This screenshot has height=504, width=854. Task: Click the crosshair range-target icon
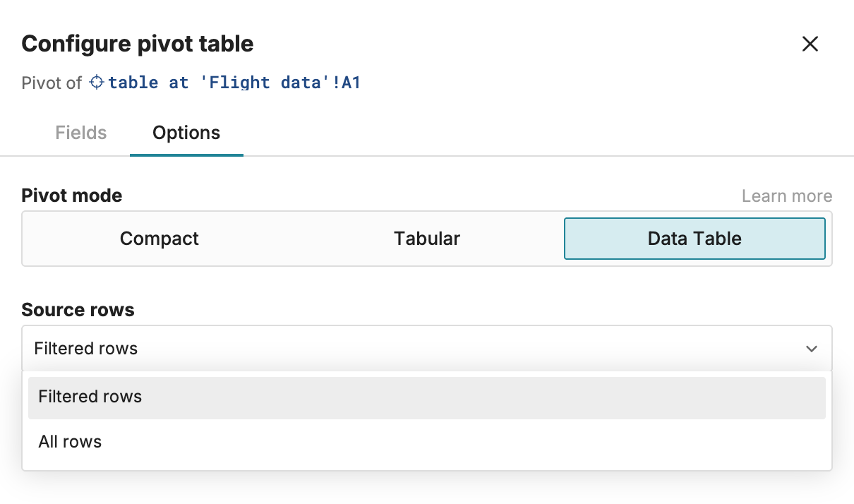coord(97,83)
